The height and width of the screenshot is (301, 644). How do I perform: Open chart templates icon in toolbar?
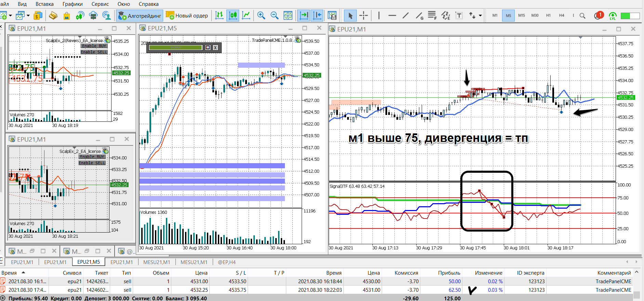point(332,15)
